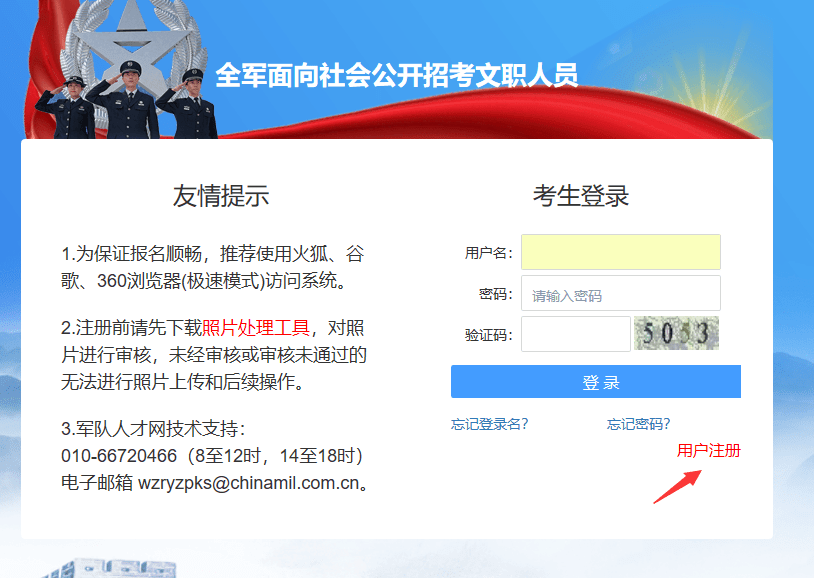Open the red 照片处理工具 download link
This screenshot has height=578, width=814.
[255, 328]
